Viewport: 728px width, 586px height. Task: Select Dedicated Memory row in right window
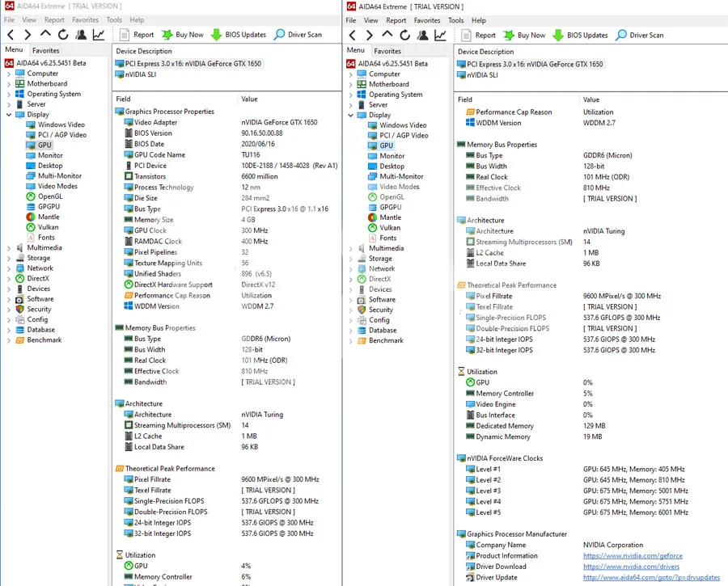pos(590,425)
